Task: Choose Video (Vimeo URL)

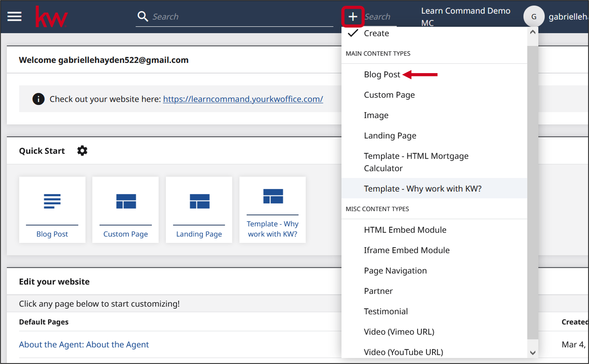Action: coord(434,332)
